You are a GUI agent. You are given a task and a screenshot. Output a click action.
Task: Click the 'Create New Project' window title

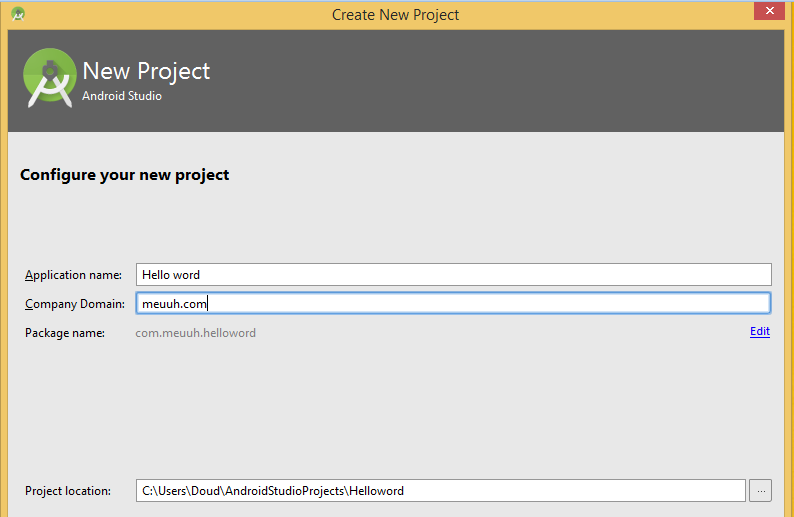(395, 15)
